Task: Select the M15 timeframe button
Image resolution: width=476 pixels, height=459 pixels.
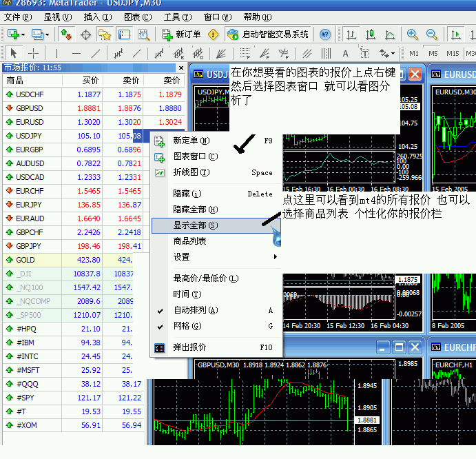Action: 452,53
